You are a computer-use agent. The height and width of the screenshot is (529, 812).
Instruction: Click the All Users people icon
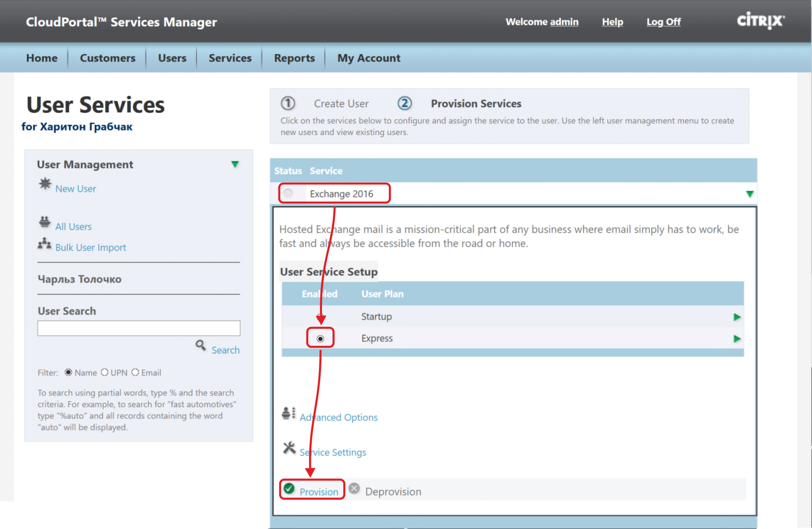pyautogui.click(x=45, y=222)
